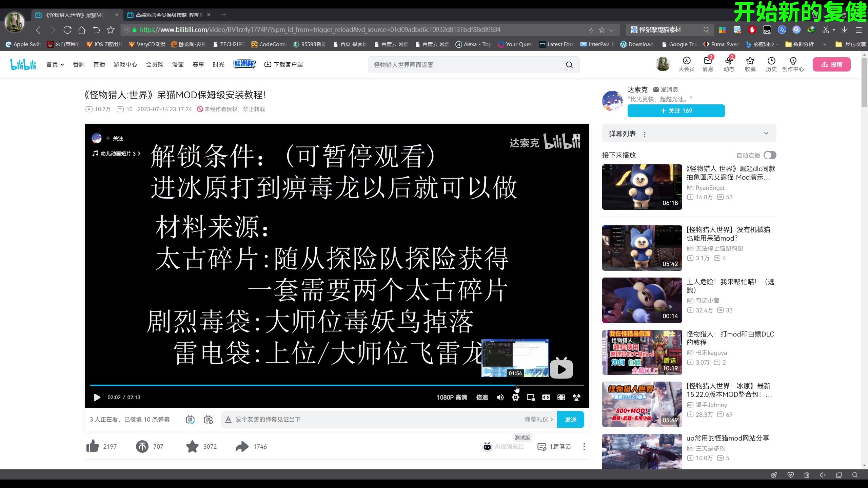Click 发消息 to message uploader
The width and height of the screenshot is (868, 488).
coord(666,89)
